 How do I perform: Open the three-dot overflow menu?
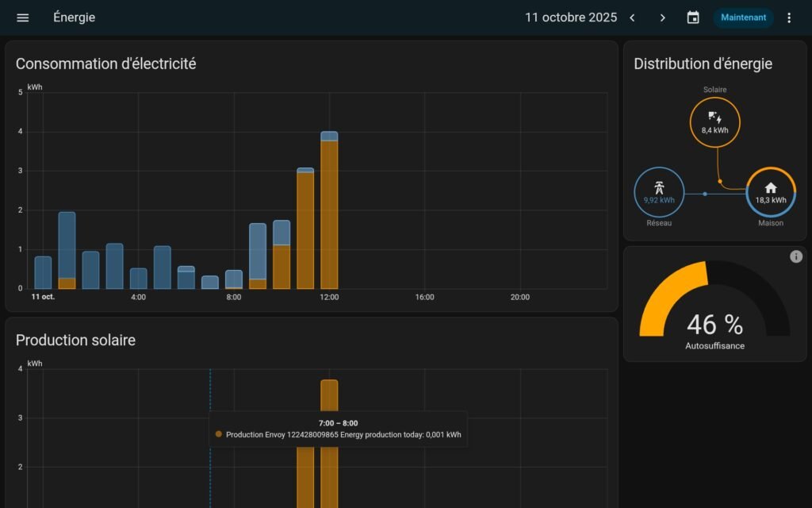pyautogui.click(x=788, y=17)
